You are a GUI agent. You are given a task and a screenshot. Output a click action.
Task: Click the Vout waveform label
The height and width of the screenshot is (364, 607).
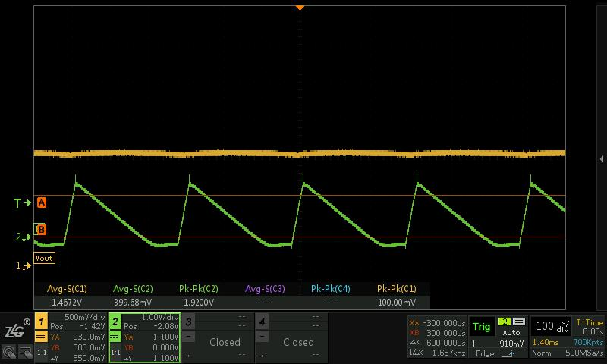[x=45, y=258]
